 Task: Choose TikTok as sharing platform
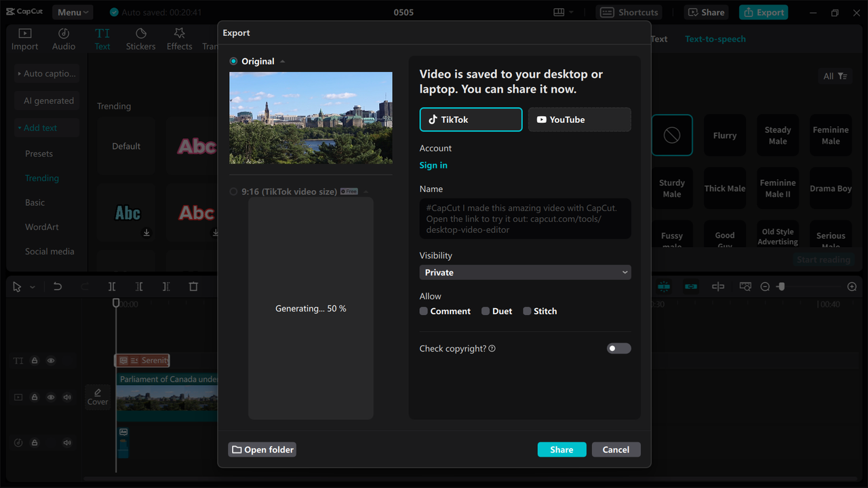471,119
